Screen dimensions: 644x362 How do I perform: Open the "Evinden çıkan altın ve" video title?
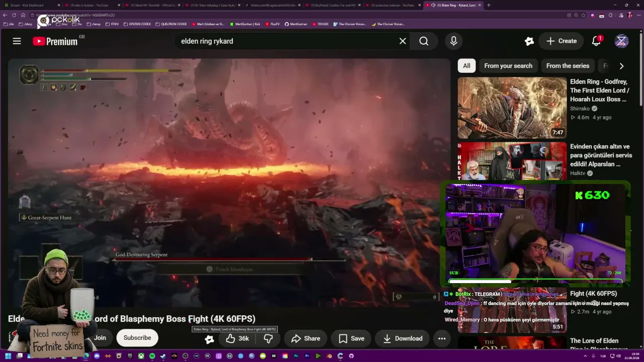click(x=601, y=155)
